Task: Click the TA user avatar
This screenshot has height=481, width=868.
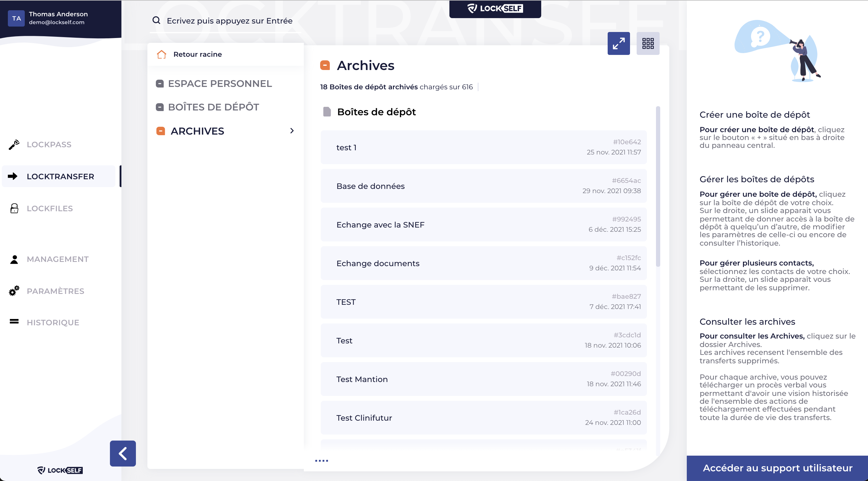Action: coord(16,18)
